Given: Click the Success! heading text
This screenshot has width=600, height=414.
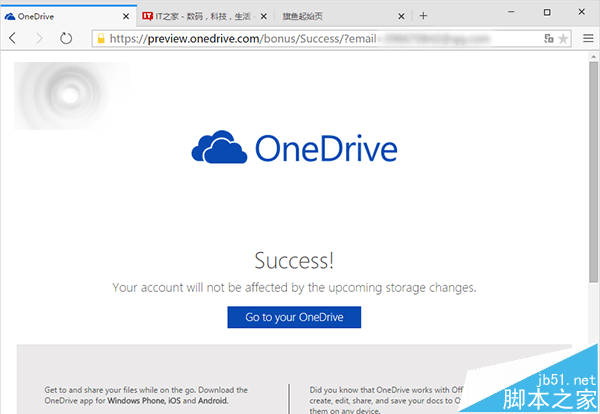Looking at the screenshot, I should [x=294, y=261].
